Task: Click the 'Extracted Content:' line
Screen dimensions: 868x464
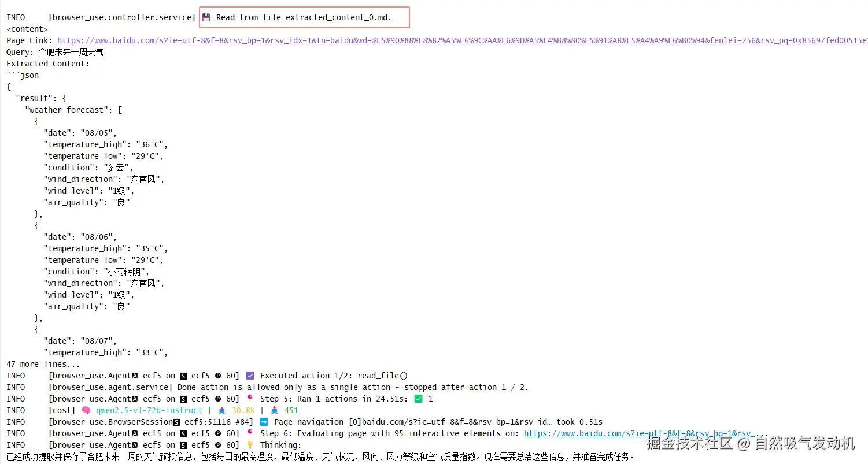Action: click(x=48, y=64)
